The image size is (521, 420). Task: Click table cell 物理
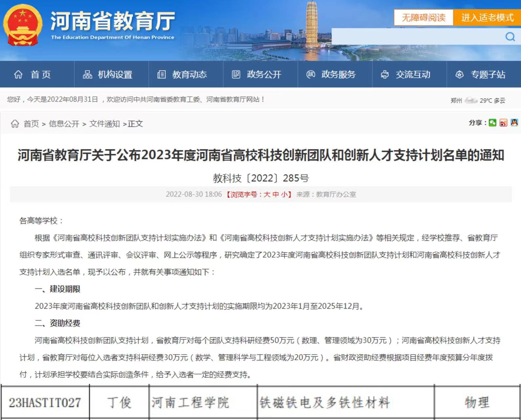[x=477, y=402]
